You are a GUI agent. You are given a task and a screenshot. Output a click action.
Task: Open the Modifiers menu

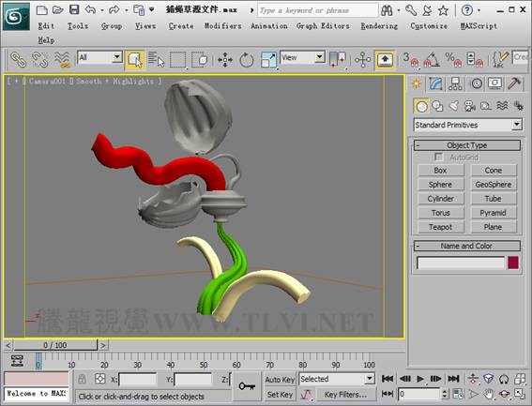(x=223, y=25)
